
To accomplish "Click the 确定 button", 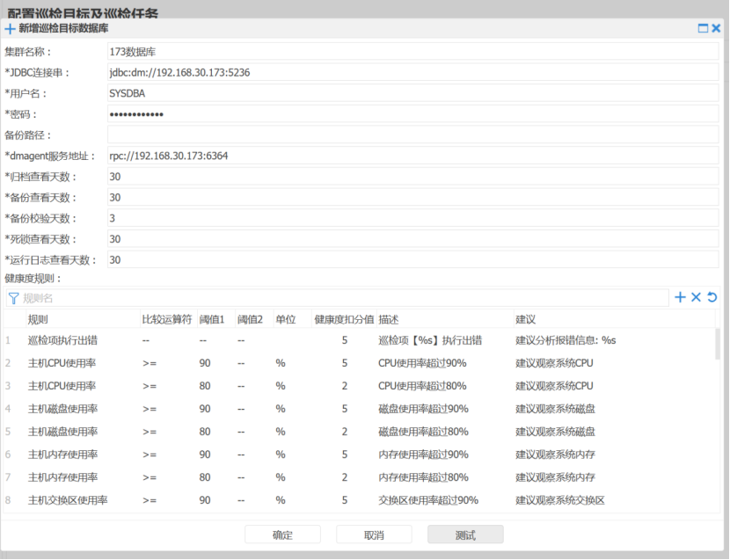I will (x=282, y=535).
